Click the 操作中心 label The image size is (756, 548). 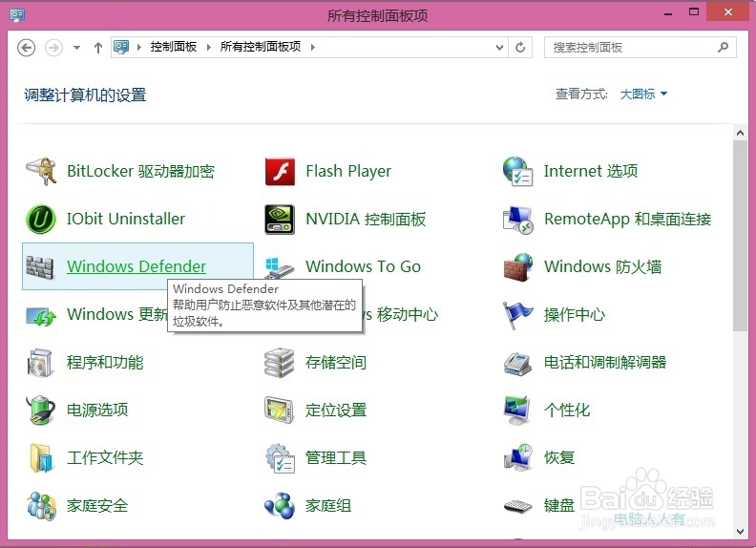coord(575,314)
